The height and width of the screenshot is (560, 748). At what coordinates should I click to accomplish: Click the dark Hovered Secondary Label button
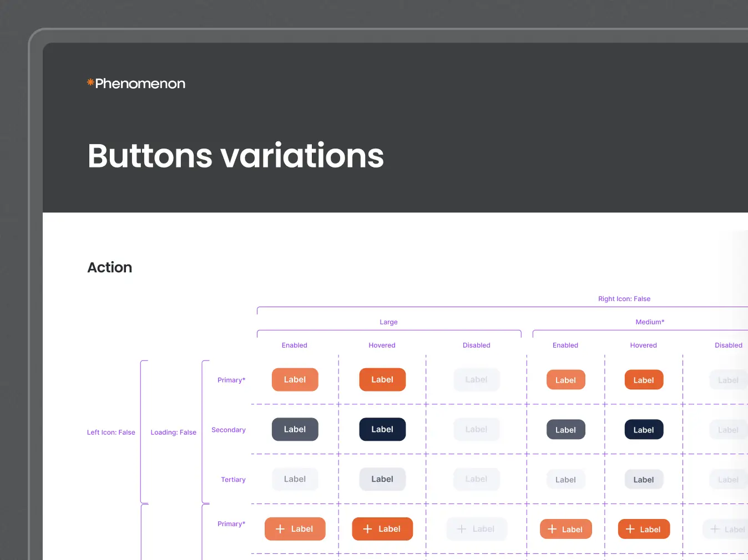coord(382,429)
